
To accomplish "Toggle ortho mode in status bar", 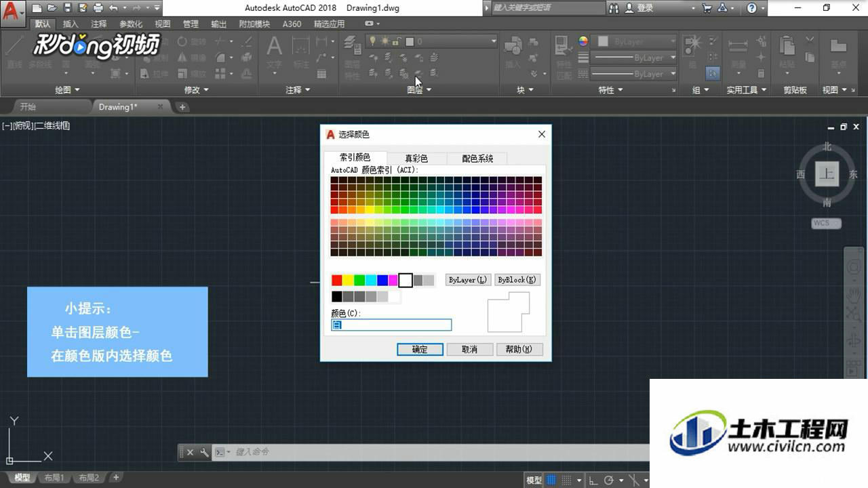I will point(593,480).
